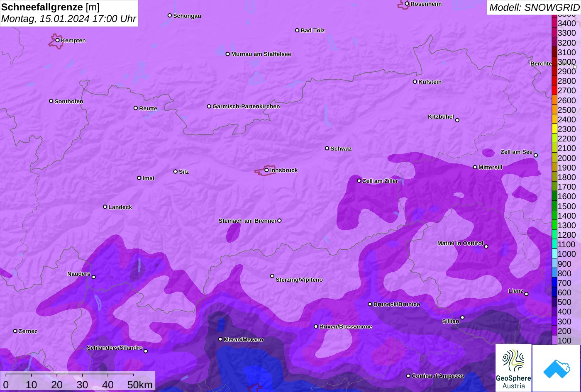581x392 pixels.
Task: Select the Landeck marker dot
Action: click(105, 207)
